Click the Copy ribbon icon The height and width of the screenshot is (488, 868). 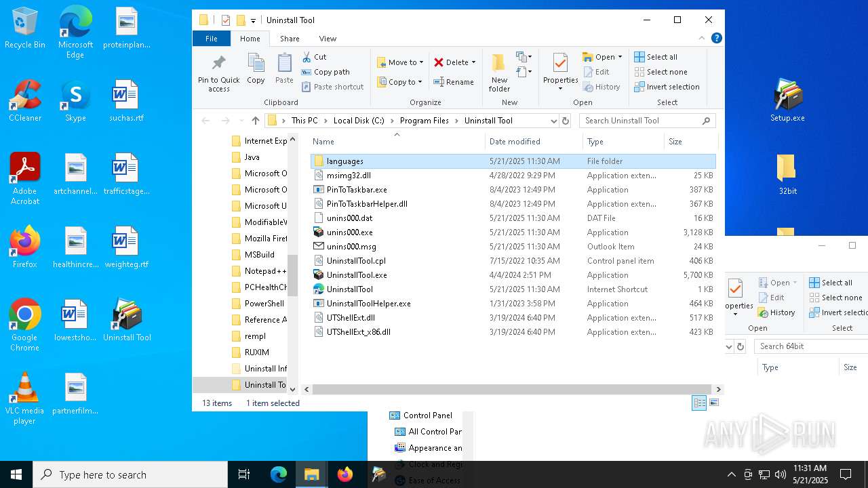256,70
